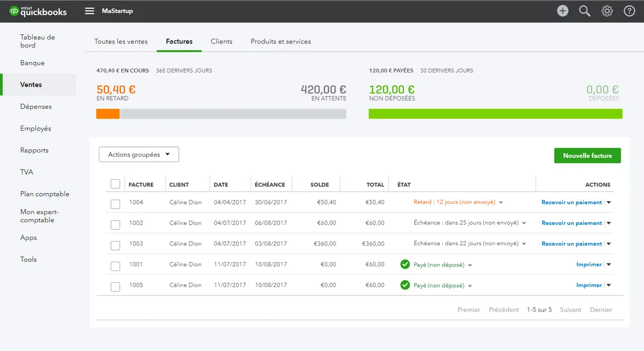The height and width of the screenshot is (351, 644).
Task: Tick the checkbox for invoice 1003
Action: [115, 245]
